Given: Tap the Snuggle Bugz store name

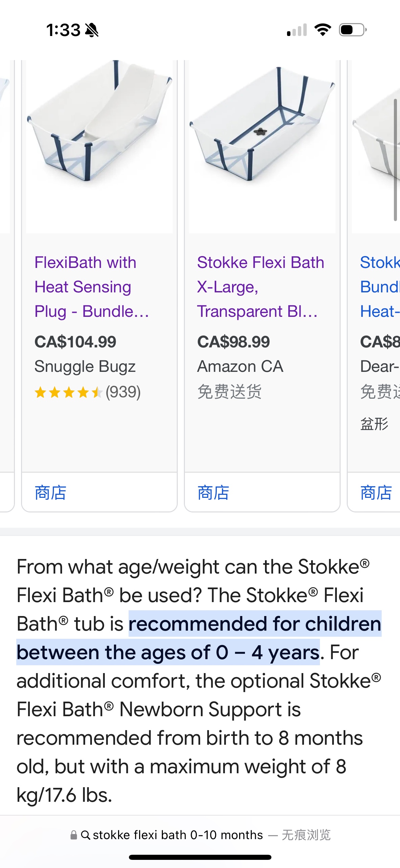Looking at the screenshot, I should pos(85,366).
